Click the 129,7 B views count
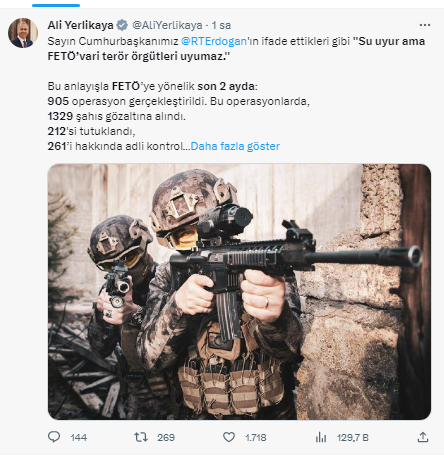 [x=353, y=437]
